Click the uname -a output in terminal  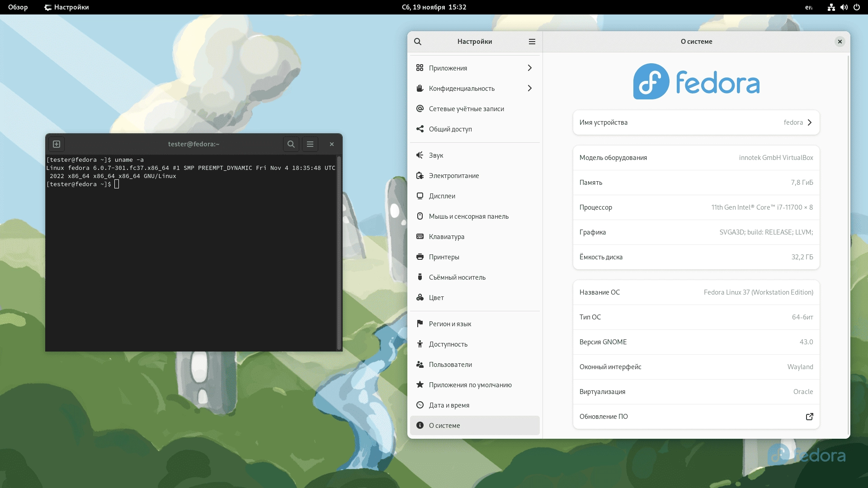[x=191, y=172]
